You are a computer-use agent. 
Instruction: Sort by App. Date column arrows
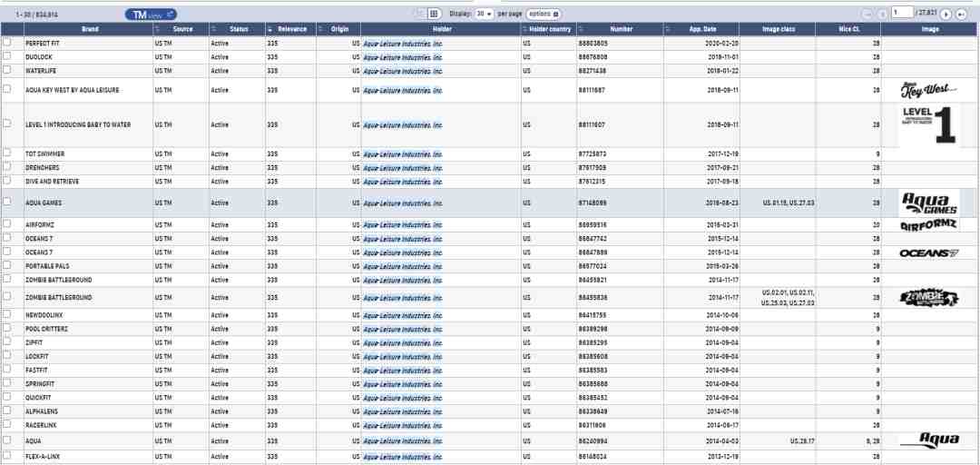668,29
